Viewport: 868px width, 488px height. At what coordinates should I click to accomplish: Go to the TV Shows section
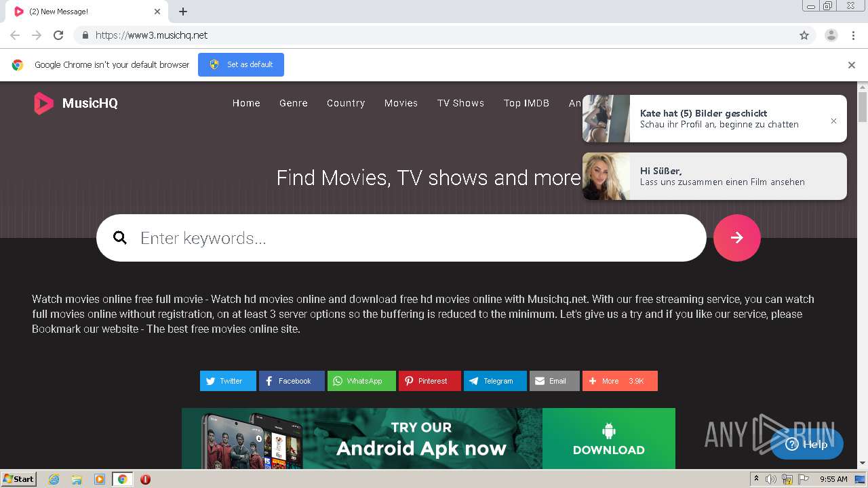pyautogui.click(x=460, y=103)
